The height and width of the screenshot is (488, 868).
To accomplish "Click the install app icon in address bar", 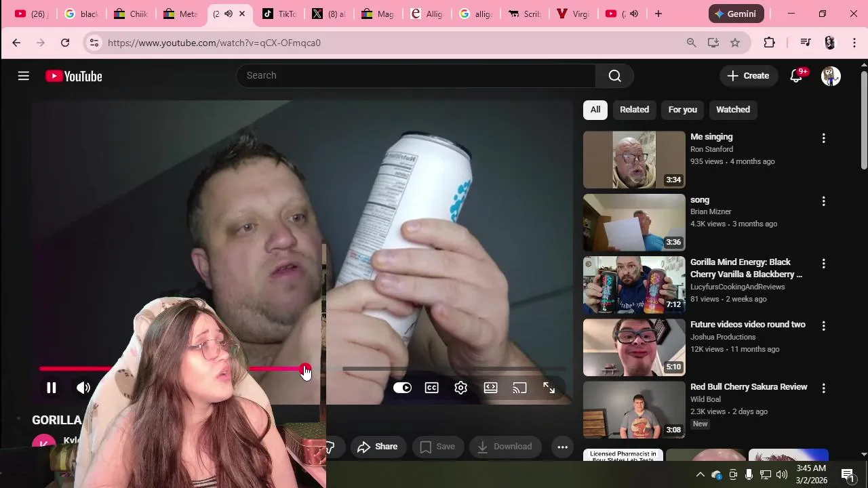I will click(713, 43).
